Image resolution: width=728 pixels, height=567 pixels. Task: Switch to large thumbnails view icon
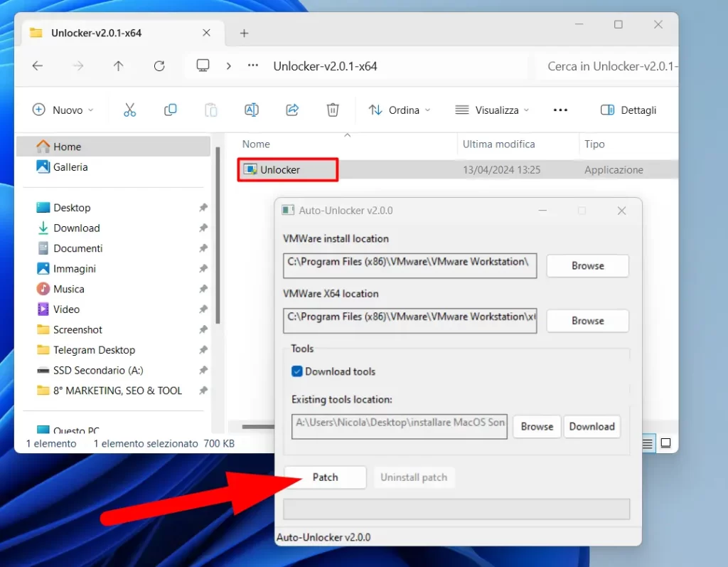point(665,443)
